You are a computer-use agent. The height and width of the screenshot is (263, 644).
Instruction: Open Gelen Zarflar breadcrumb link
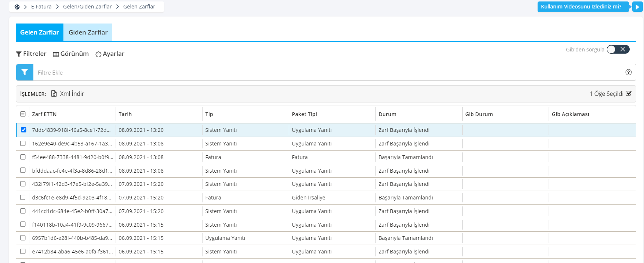tap(139, 7)
